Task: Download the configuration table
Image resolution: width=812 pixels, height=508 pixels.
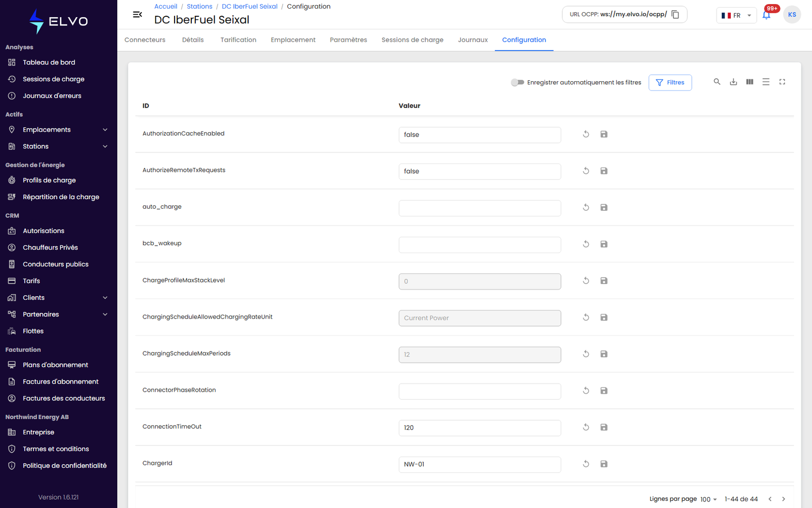Action: pyautogui.click(x=733, y=82)
